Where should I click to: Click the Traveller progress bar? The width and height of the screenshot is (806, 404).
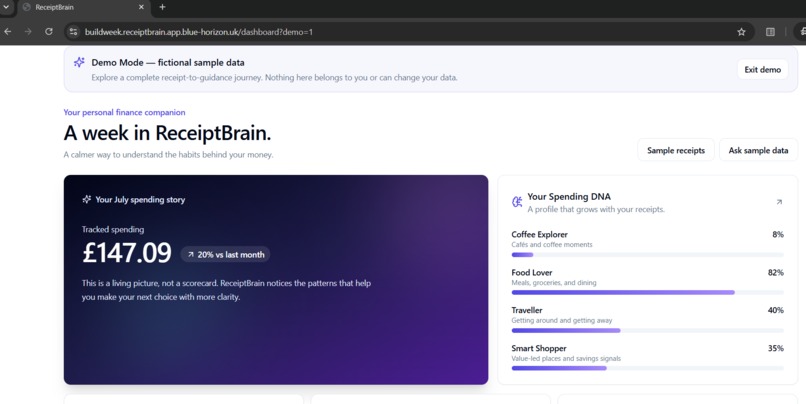click(x=647, y=330)
